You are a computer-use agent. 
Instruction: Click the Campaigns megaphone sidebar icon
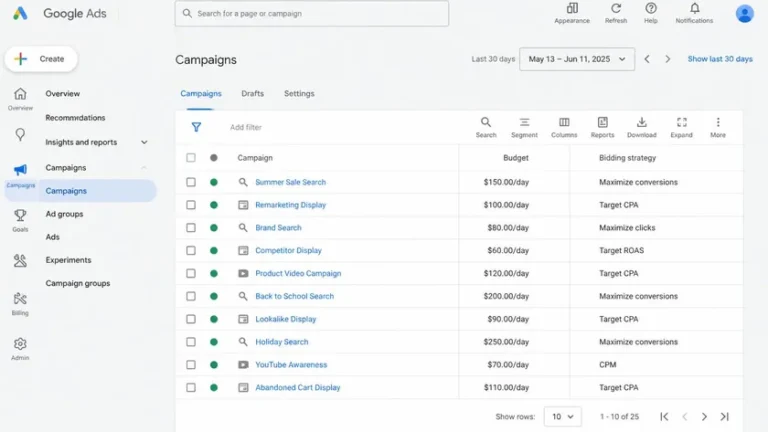pos(20,169)
